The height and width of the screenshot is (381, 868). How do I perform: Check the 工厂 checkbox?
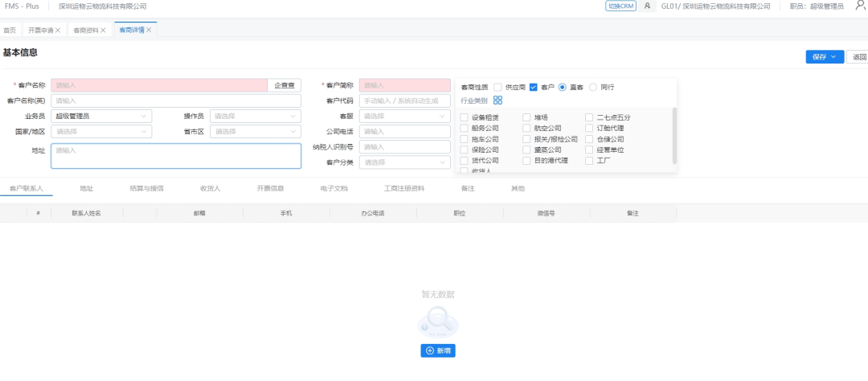[x=589, y=161]
